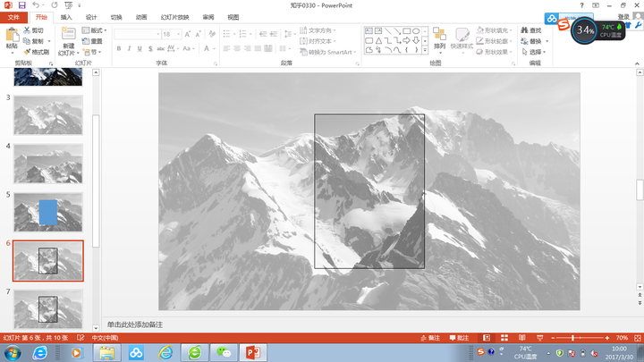Switch to the Animations (动画) tab
This screenshot has height=362, width=644.
141,17
